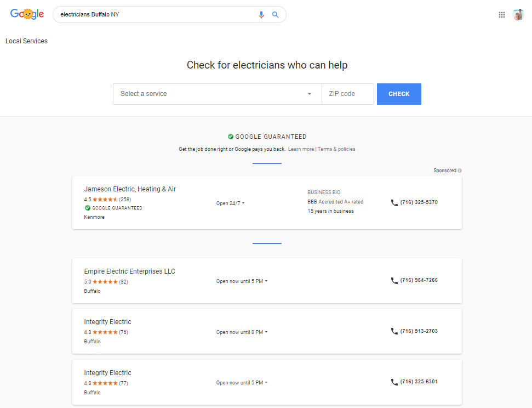
Task: Click the info icon next to Sponsored
Action: point(460,171)
